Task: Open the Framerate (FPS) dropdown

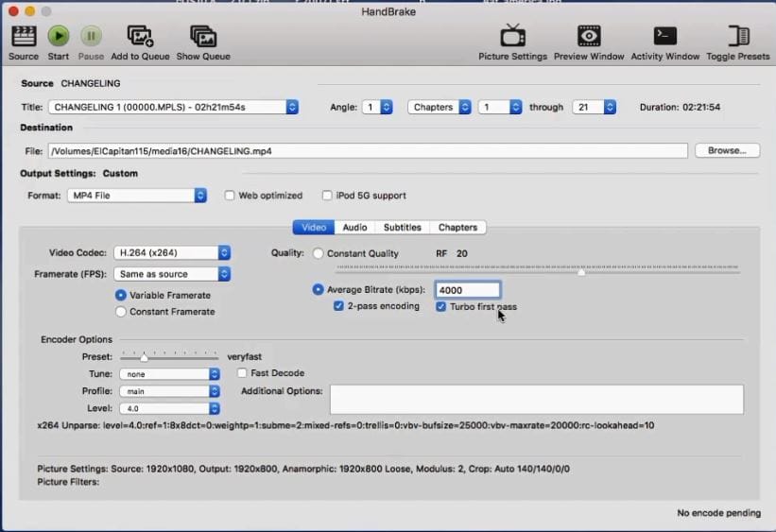Action: coord(171,274)
